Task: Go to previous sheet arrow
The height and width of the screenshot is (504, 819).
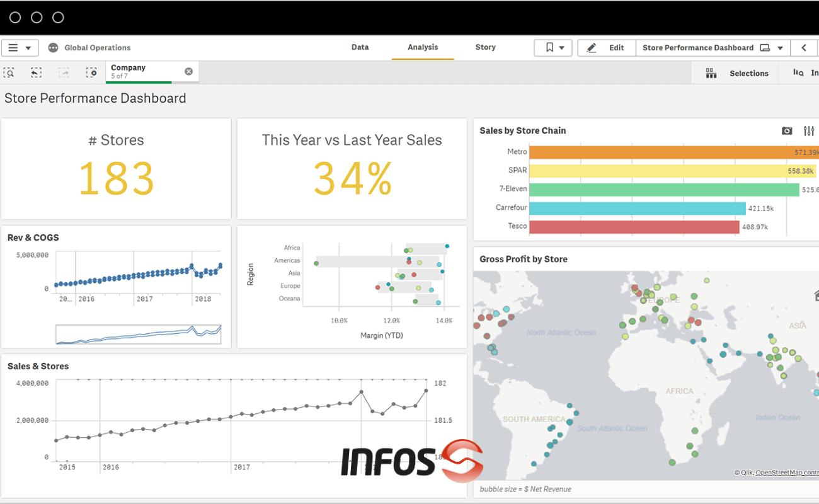Action: 804,48
